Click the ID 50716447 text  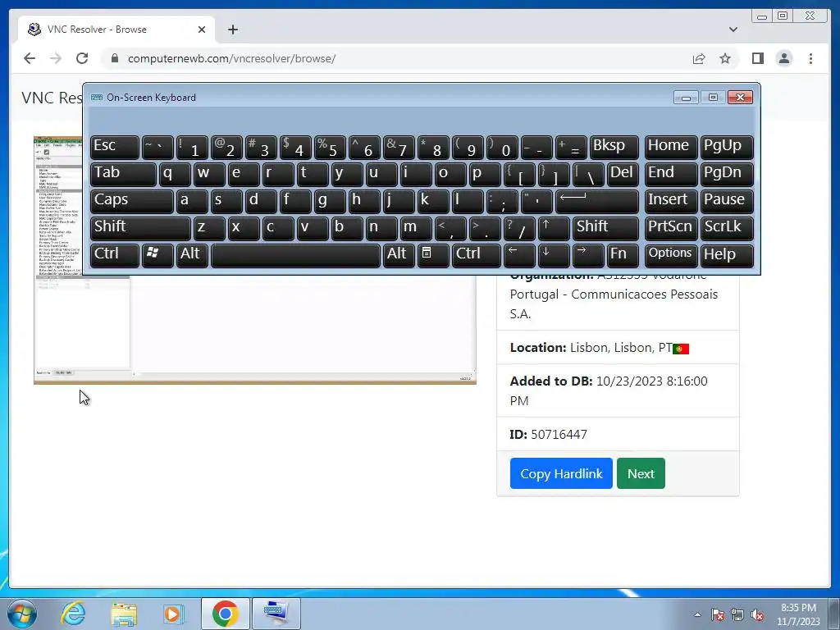(x=548, y=434)
